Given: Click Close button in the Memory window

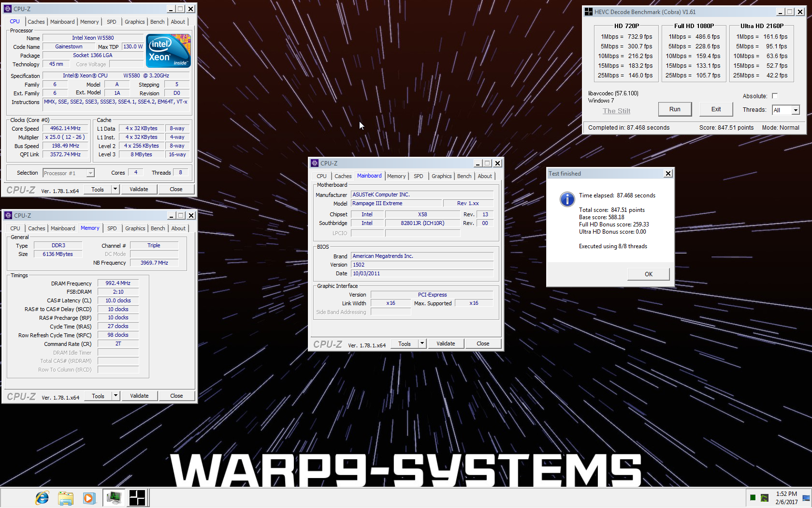Looking at the screenshot, I should pyautogui.click(x=176, y=396).
